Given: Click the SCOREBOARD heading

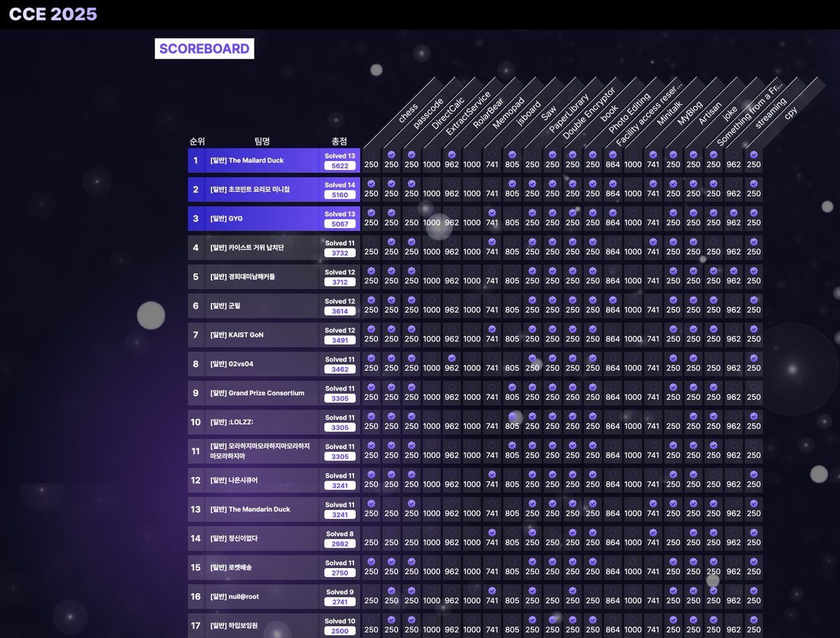Looking at the screenshot, I should click(x=204, y=49).
